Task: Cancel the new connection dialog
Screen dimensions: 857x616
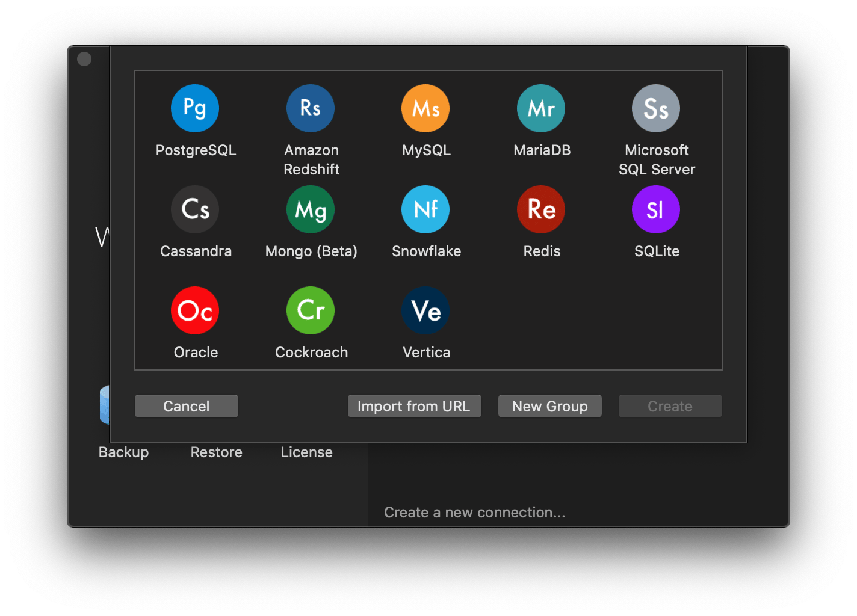Action: pyautogui.click(x=187, y=406)
